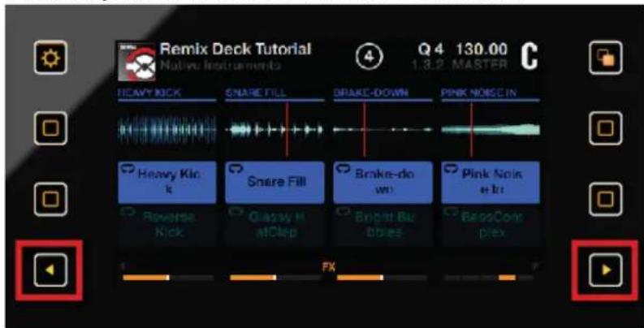Click the second slot's FX level bar
Image resolution: width=644 pixels, height=328 pixels.
[275, 278]
